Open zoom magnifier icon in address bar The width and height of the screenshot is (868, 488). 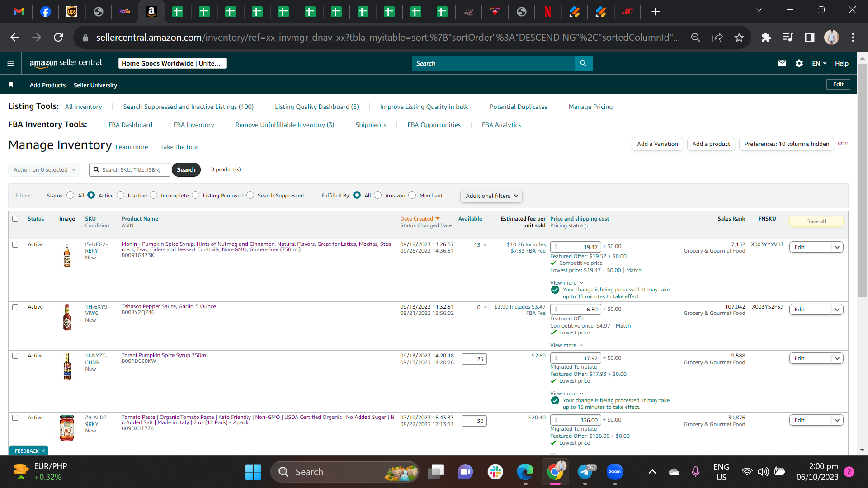pos(696,38)
